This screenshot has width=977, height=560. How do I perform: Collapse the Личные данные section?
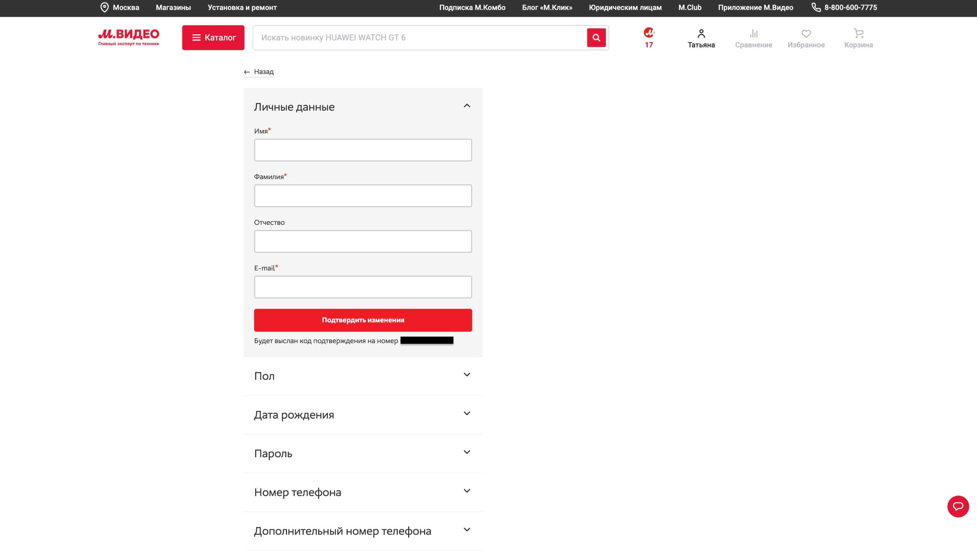(466, 106)
